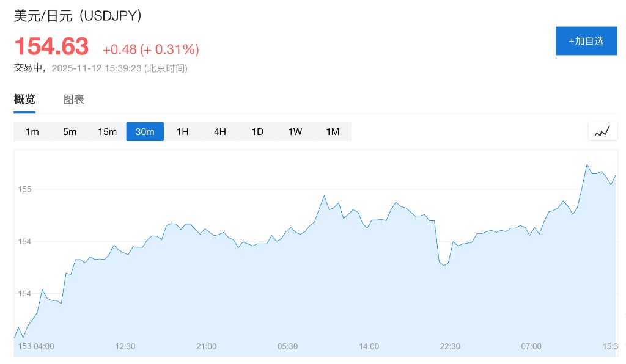Image resolution: width=626 pixels, height=364 pixels.
Task: Select the 1W weekly interval
Action: (295, 132)
